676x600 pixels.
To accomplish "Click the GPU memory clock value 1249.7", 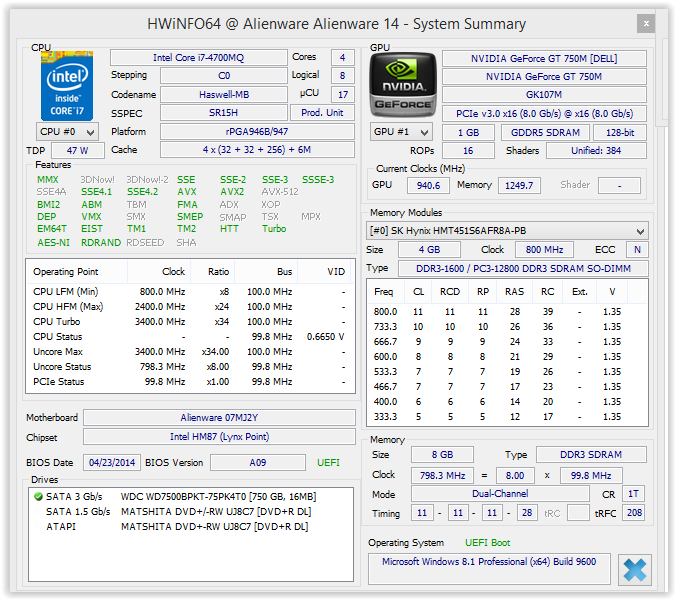I will point(519,185).
